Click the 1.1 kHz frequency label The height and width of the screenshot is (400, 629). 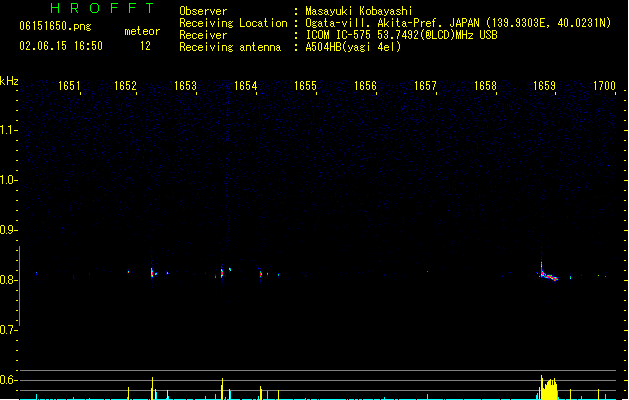8,130
